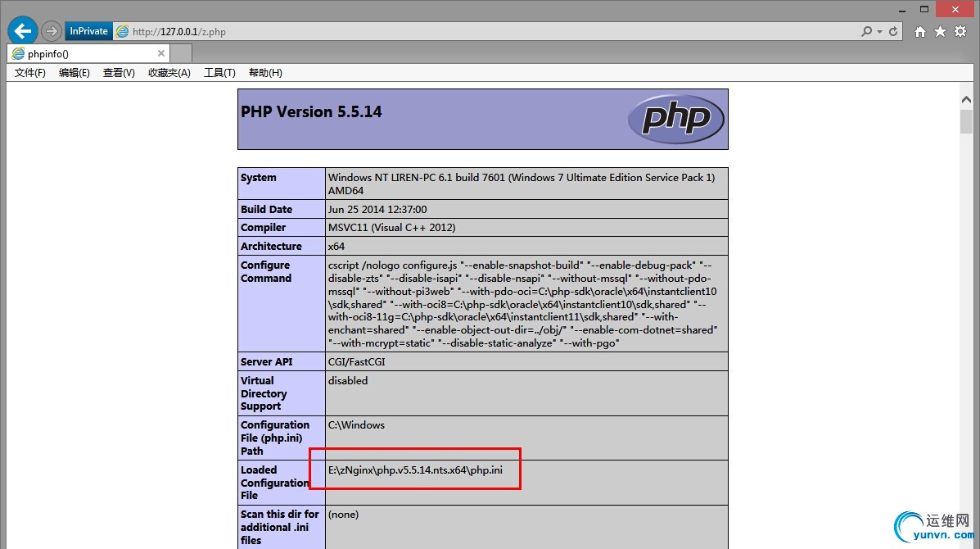This screenshot has height=549, width=980.
Task: Click the scrollbar up arrow
Action: pos(966,99)
